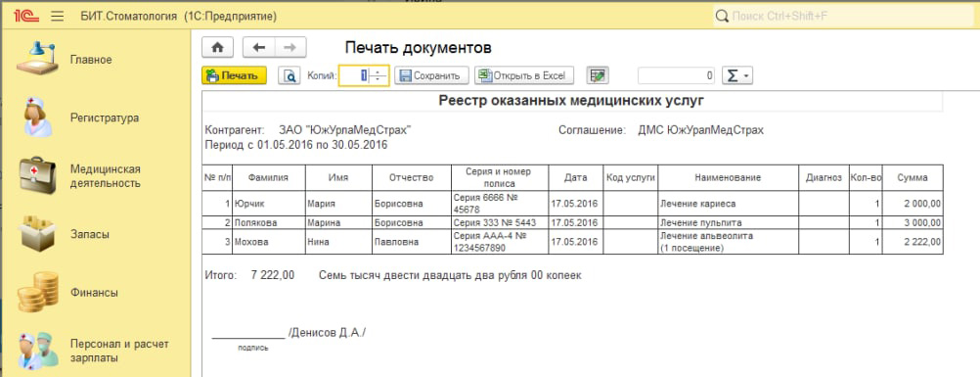This screenshot has height=377, width=980.
Task: Click the desk lamp Главное icon
Action: [x=37, y=59]
